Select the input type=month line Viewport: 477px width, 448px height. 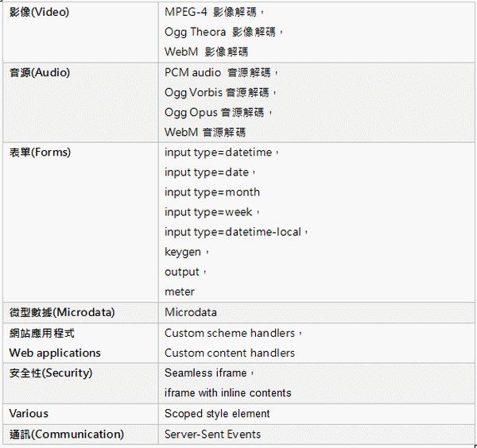point(212,192)
